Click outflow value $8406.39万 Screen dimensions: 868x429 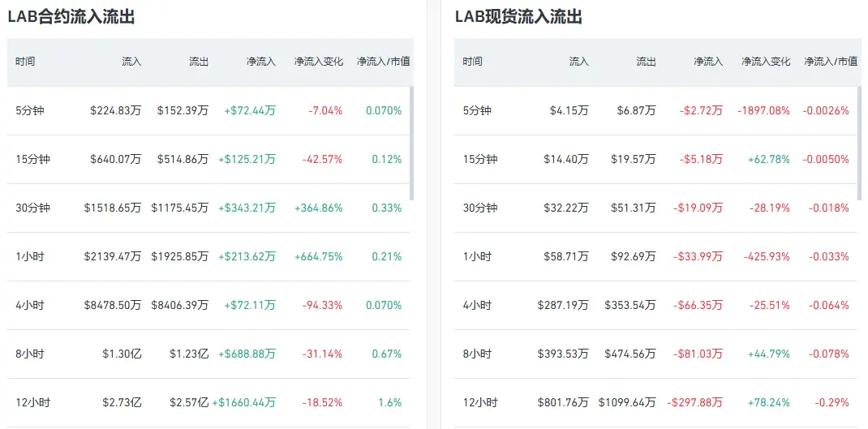click(180, 306)
